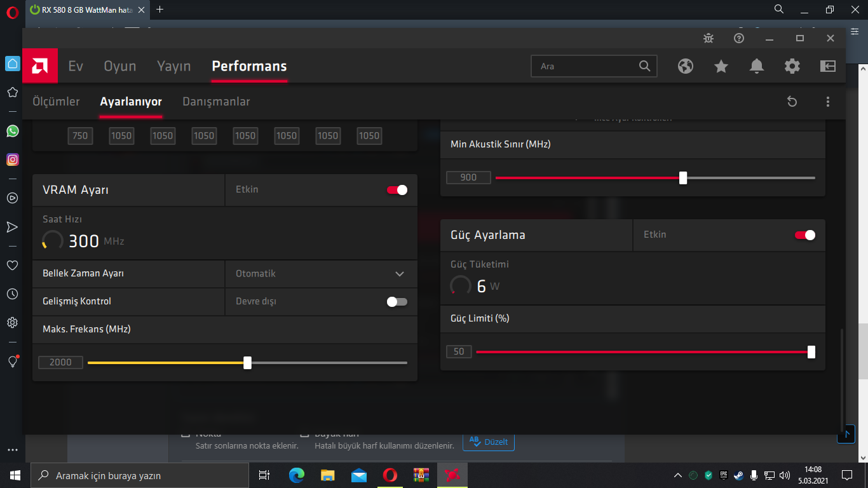Click the AMD logo in Radeon Software
The image size is (868, 488).
point(40,66)
